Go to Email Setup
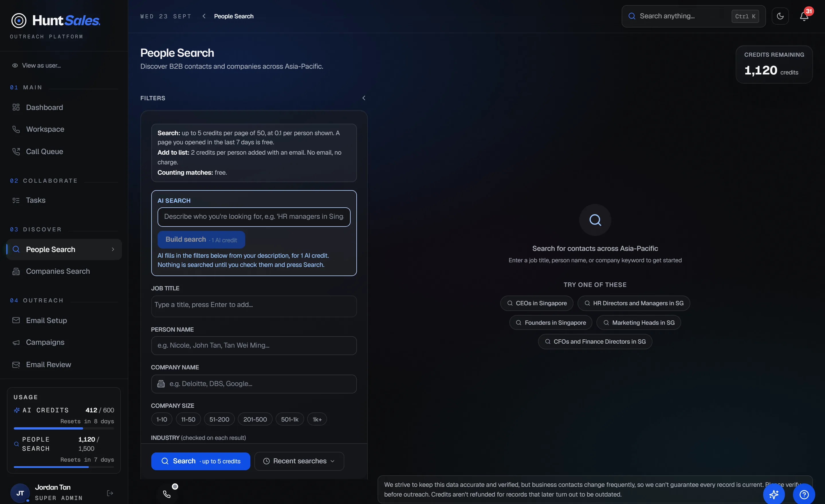Image resolution: width=825 pixels, height=504 pixels. (64, 320)
